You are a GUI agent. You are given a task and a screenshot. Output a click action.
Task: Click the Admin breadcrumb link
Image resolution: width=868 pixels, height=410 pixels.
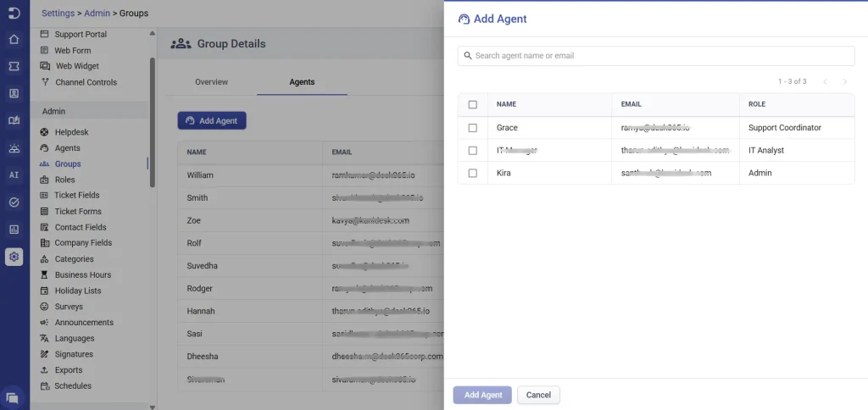[x=97, y=14]
